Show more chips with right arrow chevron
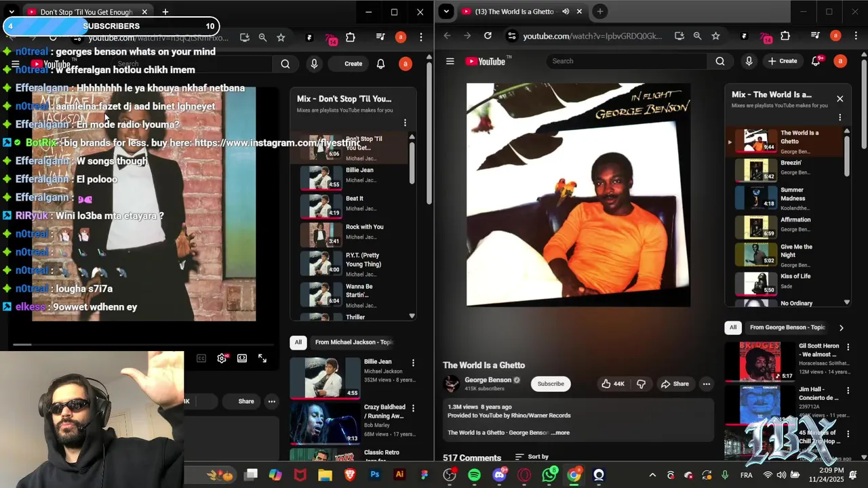The image size is (868, 488). [841, 328]
